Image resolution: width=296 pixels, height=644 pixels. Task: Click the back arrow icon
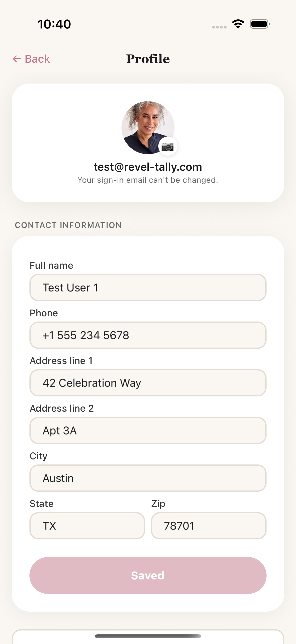click(x=17, y=59)
